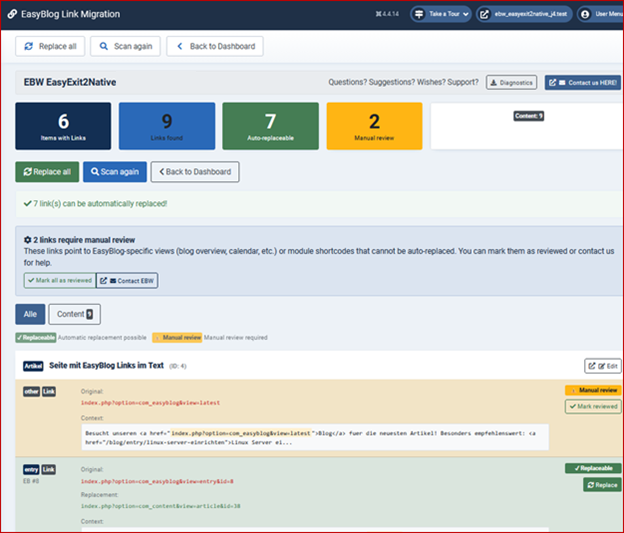
Task: Click Mark all as reviewed button
Action: (x=60, y=281)
